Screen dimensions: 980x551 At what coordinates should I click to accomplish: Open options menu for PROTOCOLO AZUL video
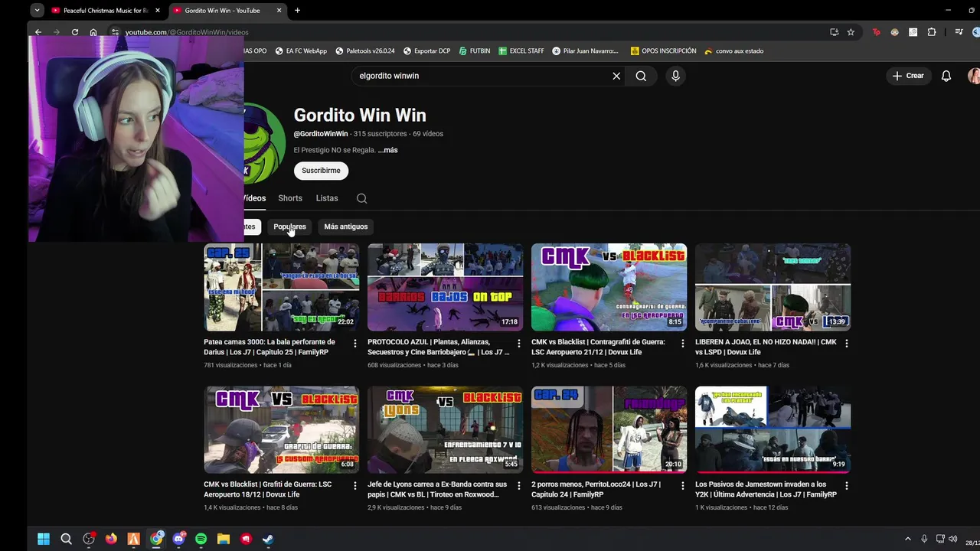pos(518,344)
